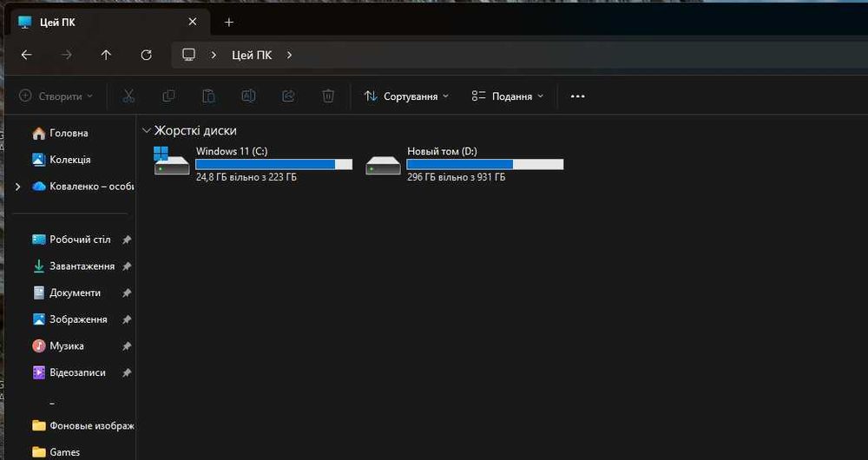Expand the Коваленко OneDrive tree node
The width and height of the screenshot is (868, 460).
coord(17,187)
